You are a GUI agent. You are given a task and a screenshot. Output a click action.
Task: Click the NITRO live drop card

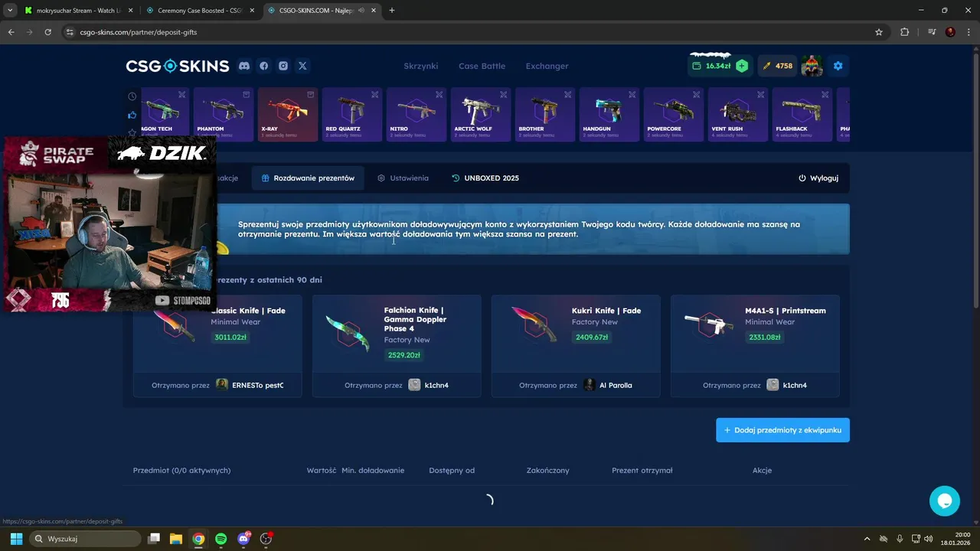416,115
